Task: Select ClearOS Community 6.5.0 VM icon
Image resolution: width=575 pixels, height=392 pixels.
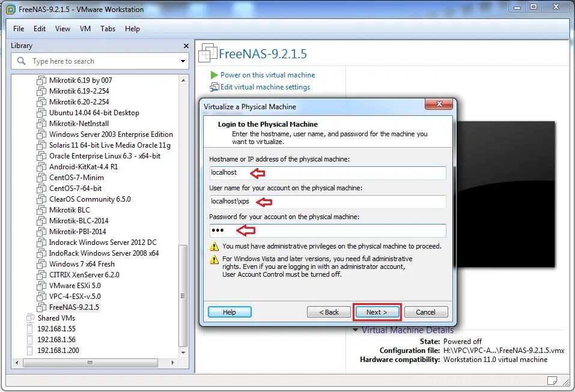Action: click(x=41, y=199)
